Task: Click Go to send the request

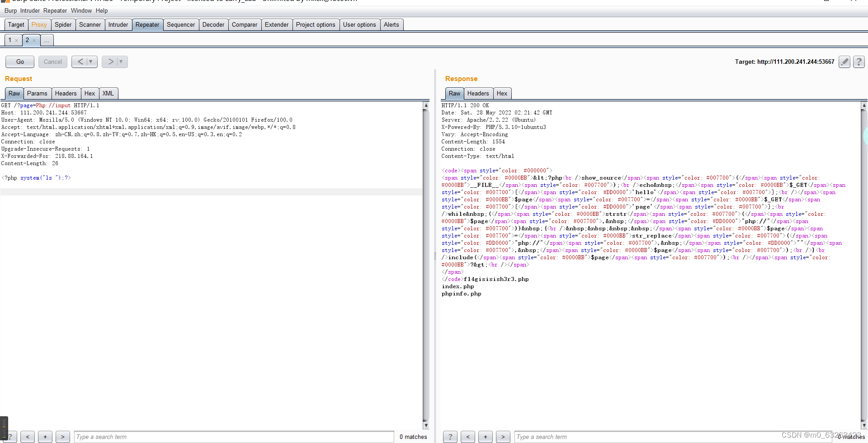Action: [19, 62]
